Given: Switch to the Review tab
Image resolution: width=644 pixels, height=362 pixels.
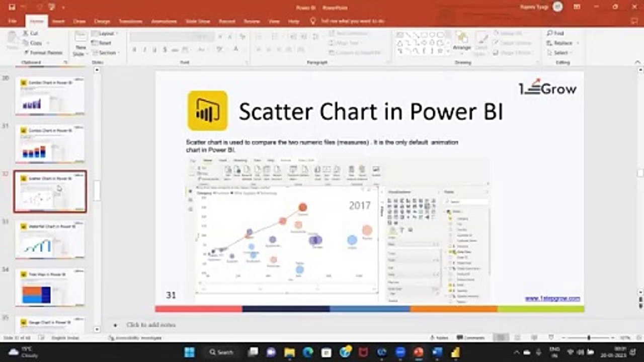Looking at the screenshot, I should coord(252,22).
